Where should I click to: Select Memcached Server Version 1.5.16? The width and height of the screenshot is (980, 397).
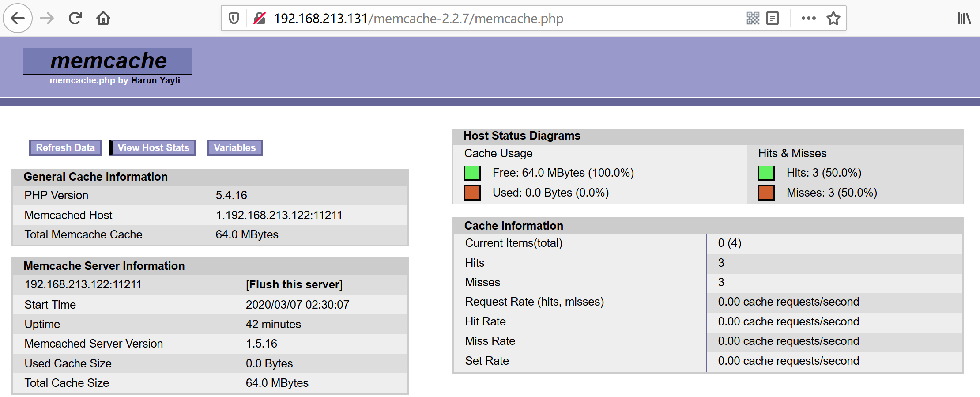[261, 344]
